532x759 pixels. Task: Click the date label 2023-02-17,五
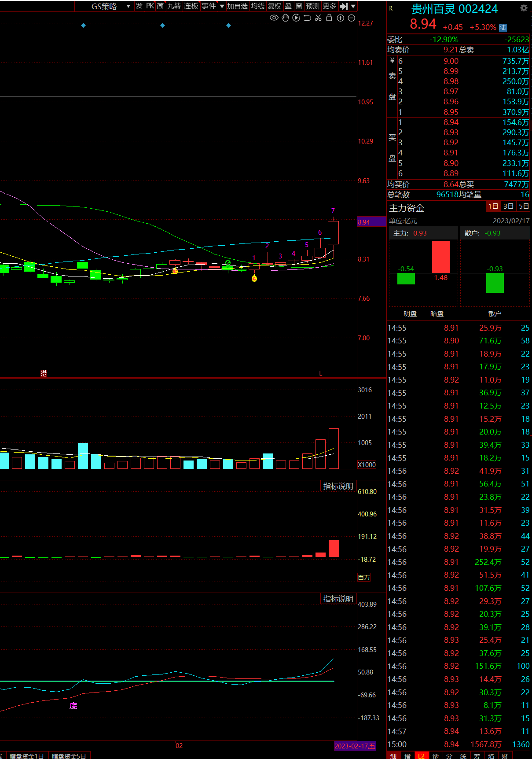click(355, 746)
